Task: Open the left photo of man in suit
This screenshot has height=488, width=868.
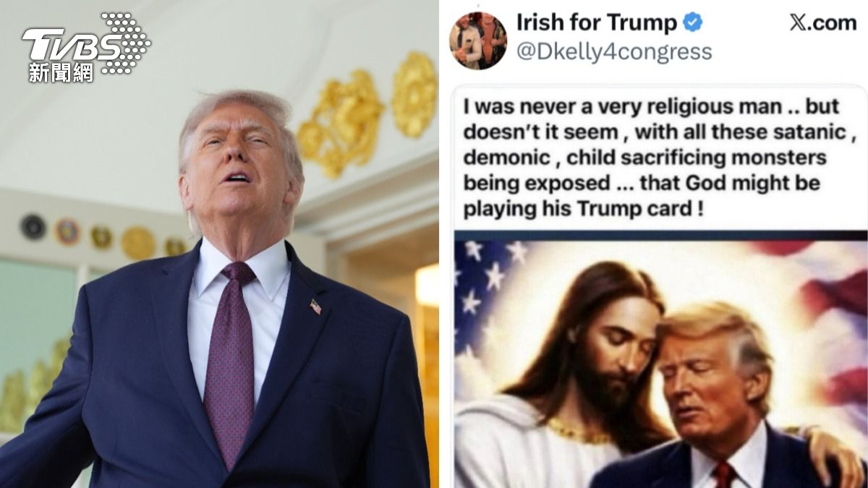Action: point(219,244)
